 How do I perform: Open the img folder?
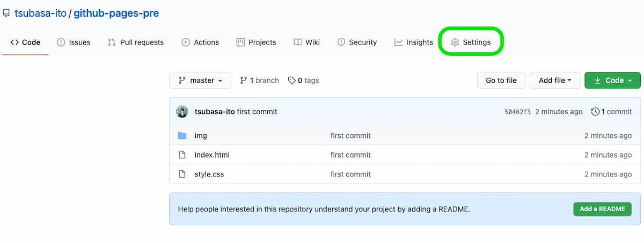tap(201, 136)
